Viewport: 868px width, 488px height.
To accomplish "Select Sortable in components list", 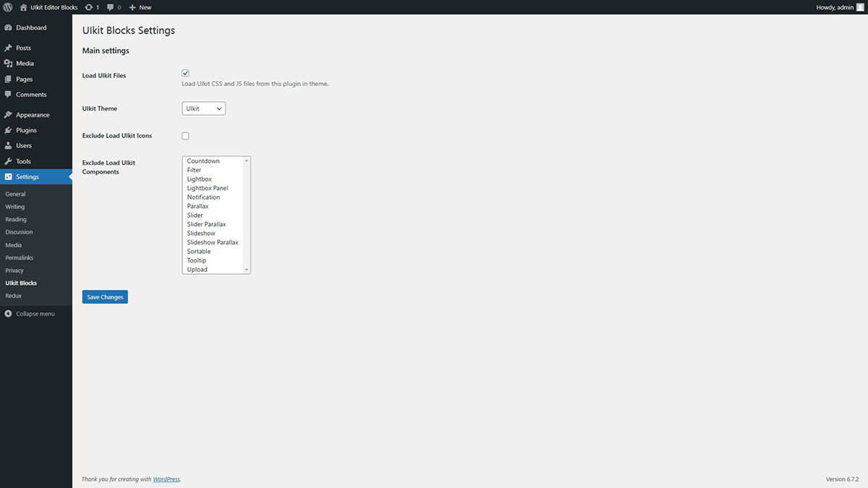I will point(213,252).
